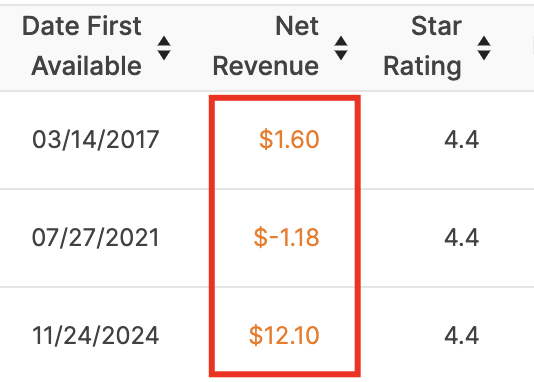Sort descending using Star Rating down arrow
This screenshot has height=382, width=534.
point(484,55)
